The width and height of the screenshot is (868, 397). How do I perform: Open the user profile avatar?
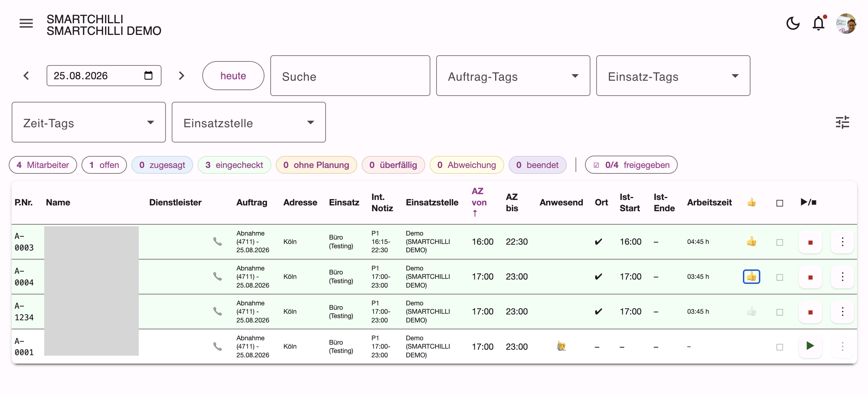pyautogui.click(x=846, y=24)
